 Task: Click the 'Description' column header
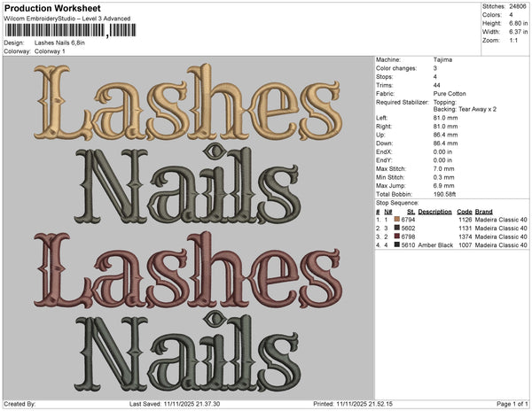pyautogui.click(x=435, y=212)
